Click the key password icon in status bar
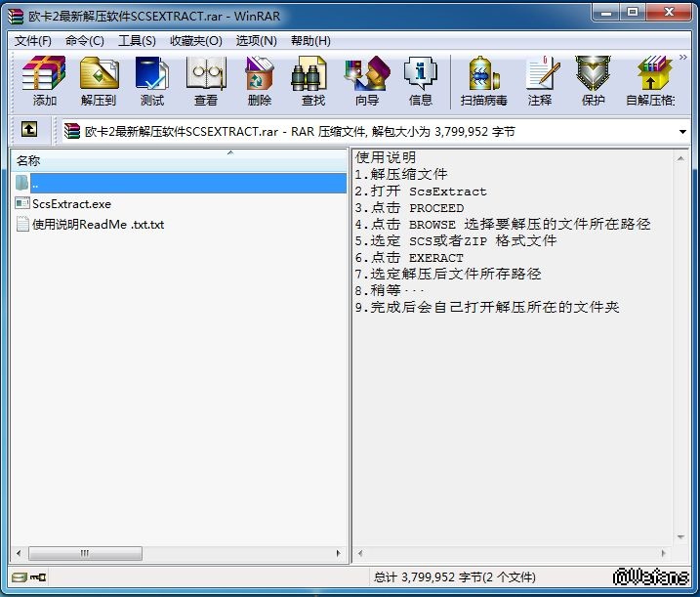This screenshot has width=700, height=597. click(38, 577)
